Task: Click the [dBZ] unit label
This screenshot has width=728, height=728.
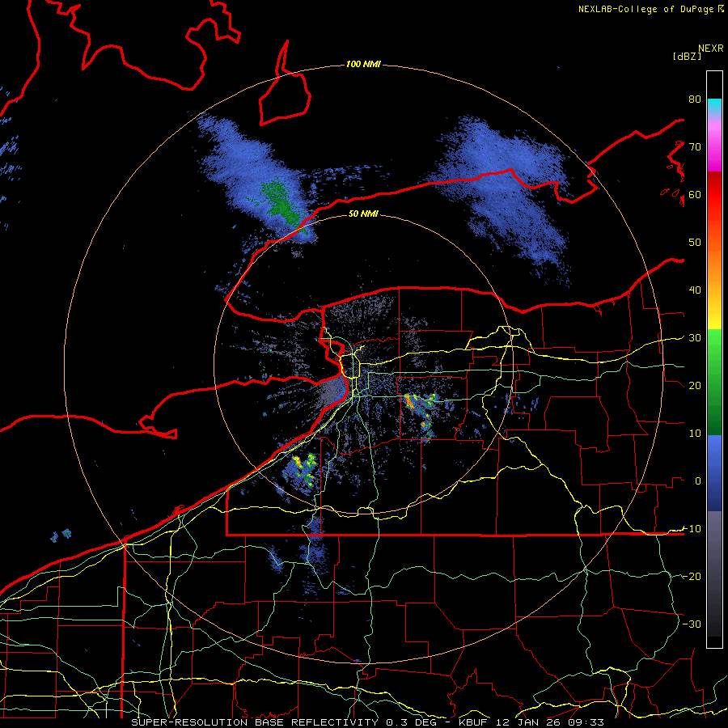Action: tap(687, 57)
